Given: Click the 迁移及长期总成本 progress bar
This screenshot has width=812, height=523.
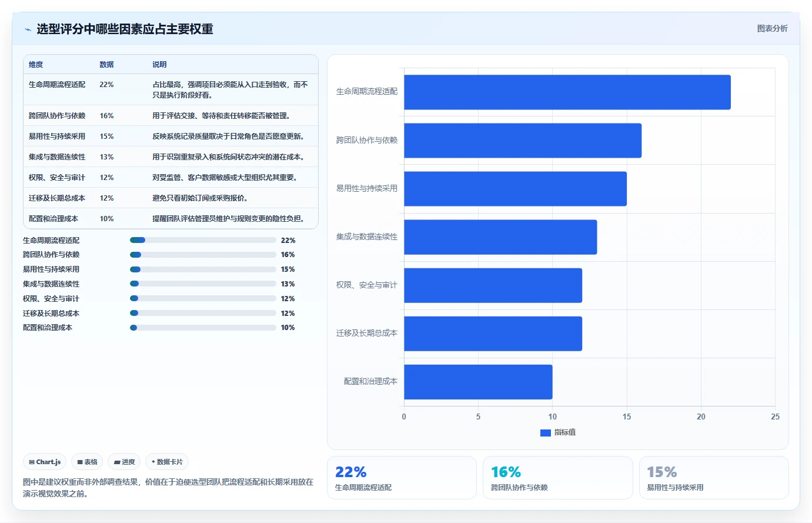Looking at the screenshot, I should pyautogui.click(x=203, y=313).
